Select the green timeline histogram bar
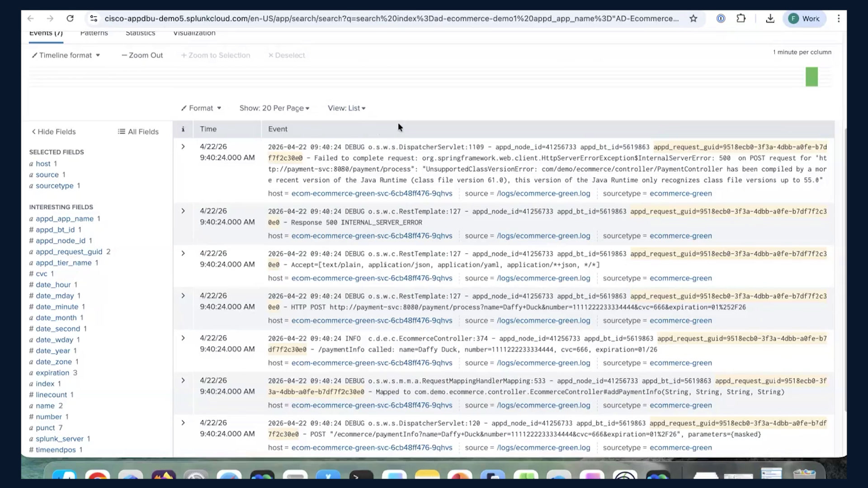Screen dimensions: 868x488 click(811, 77)
